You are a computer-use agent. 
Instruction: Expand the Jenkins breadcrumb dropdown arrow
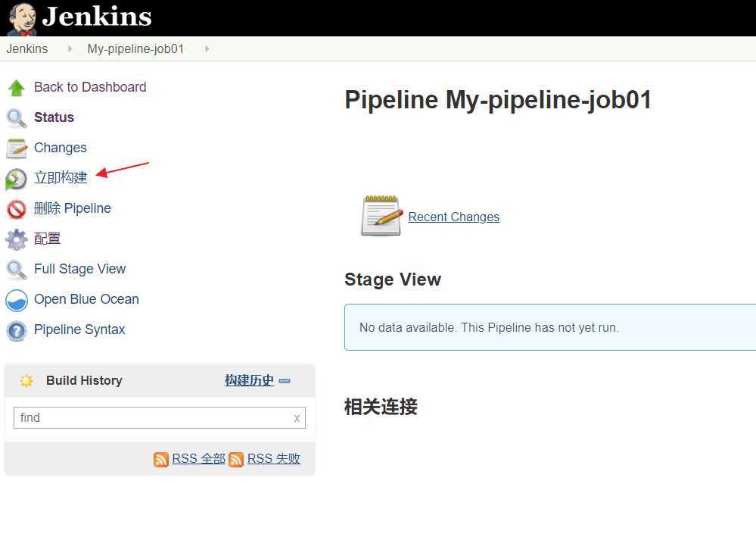[x=70, y=49]
